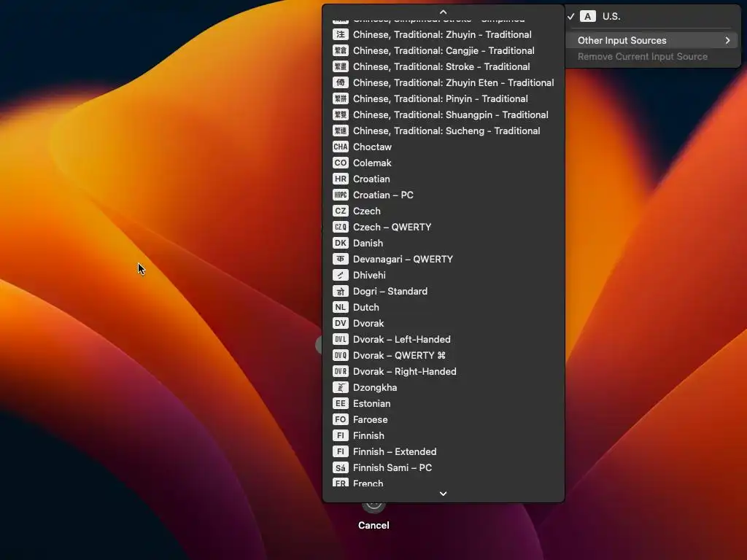Pick Czech – QWERTY layout

coord(443,227)
